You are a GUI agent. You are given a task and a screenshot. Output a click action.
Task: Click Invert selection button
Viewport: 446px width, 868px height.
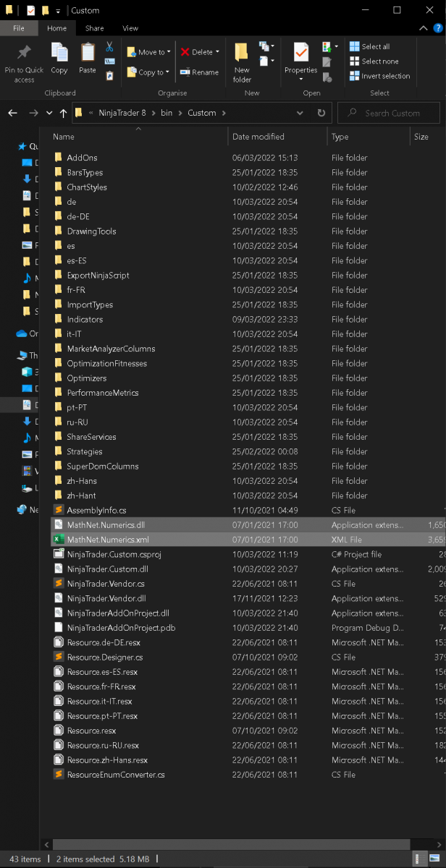[x=379, y=76]
